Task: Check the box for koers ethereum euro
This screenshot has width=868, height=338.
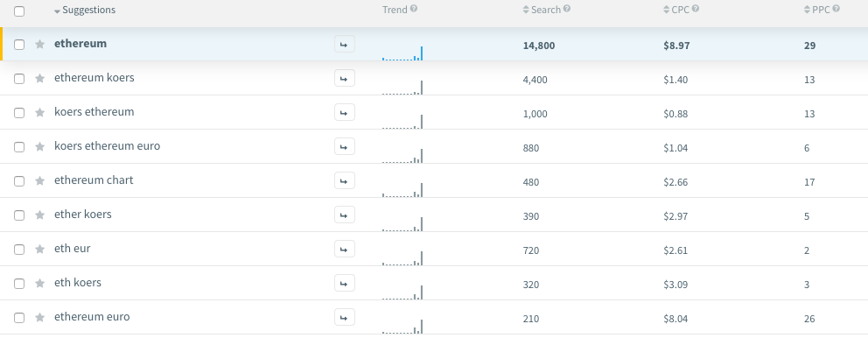Action: point(19,147)
